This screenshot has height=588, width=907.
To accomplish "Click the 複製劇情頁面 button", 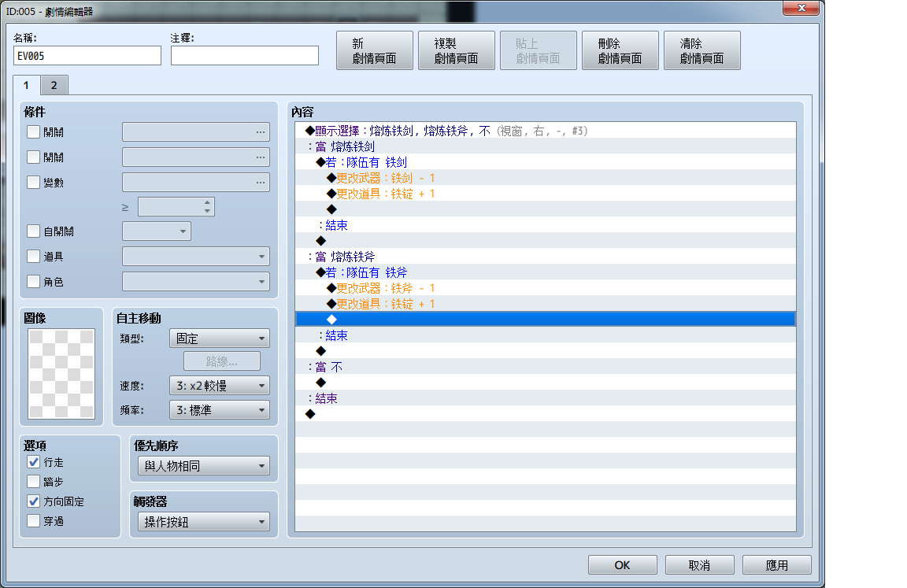I will [x=457, y=50].
